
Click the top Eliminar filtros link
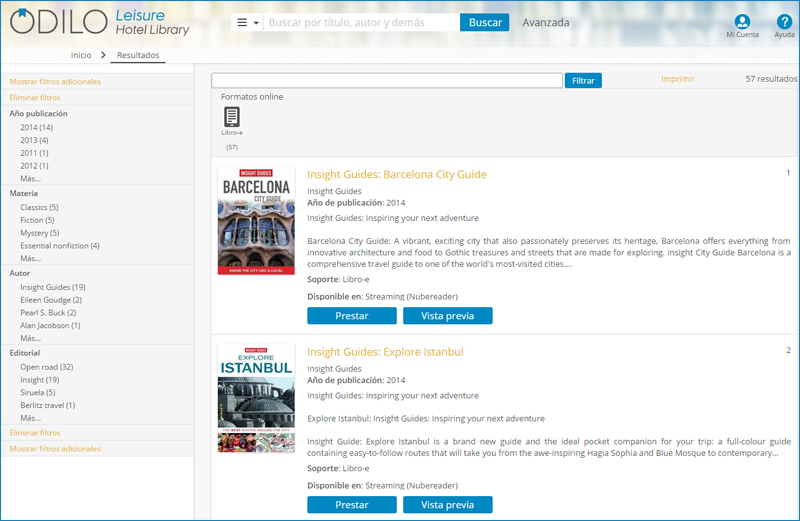35,97
